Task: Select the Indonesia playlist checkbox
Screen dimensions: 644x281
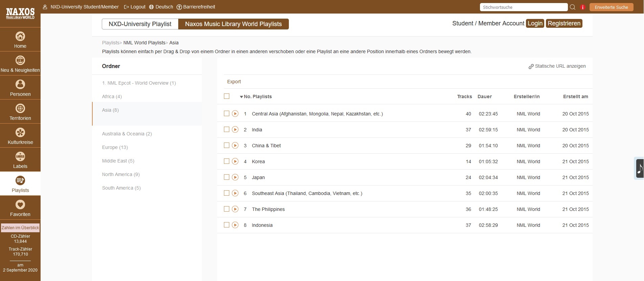Action: [x=227, y=225]
